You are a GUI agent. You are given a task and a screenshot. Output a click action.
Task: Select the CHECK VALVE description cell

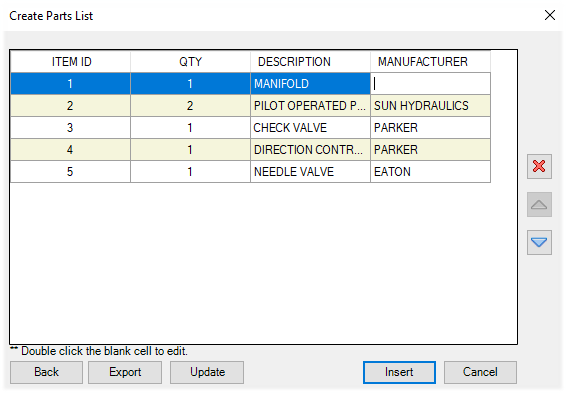pyautogui.click(x=310, y=128)
